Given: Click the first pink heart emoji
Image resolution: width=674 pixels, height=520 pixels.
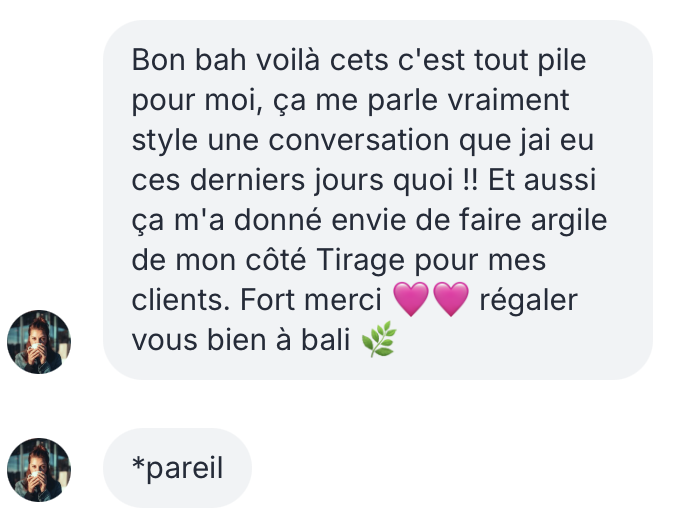Looking at the screenshot, I should [411, 299].
